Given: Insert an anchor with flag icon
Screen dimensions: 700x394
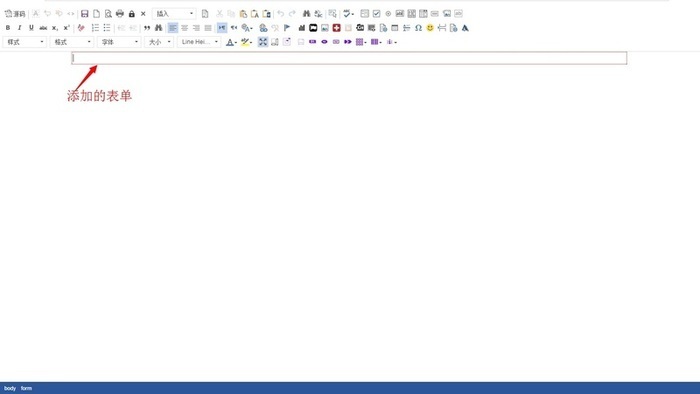Looking at the screenshot, I should [287, 28].
